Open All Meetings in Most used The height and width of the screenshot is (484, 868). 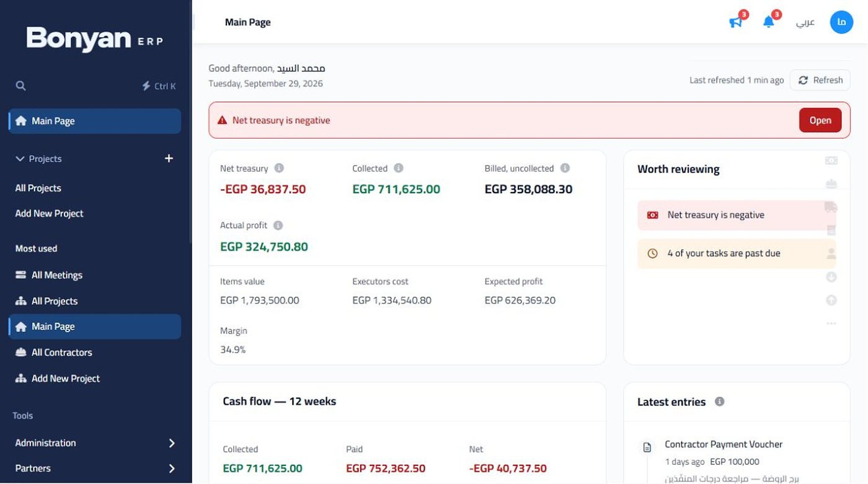pos(94,275)
